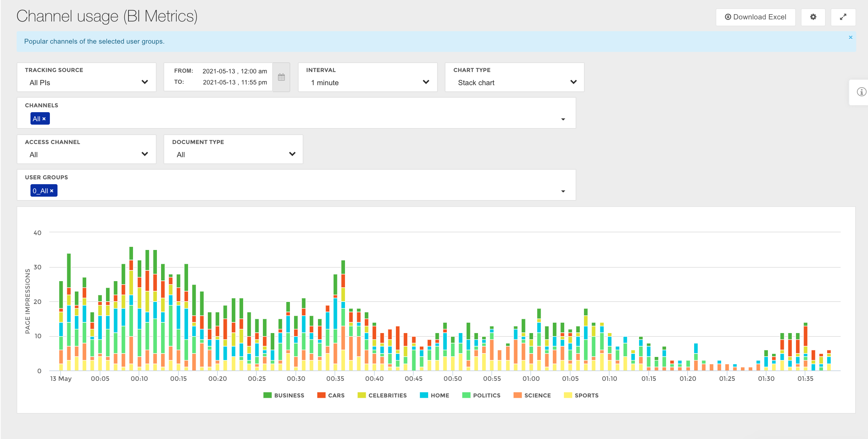The width and height of the screenshot is (868, 439).
Task: Toggle HOME series in chart legend
Action: click(x=439, y=395)
